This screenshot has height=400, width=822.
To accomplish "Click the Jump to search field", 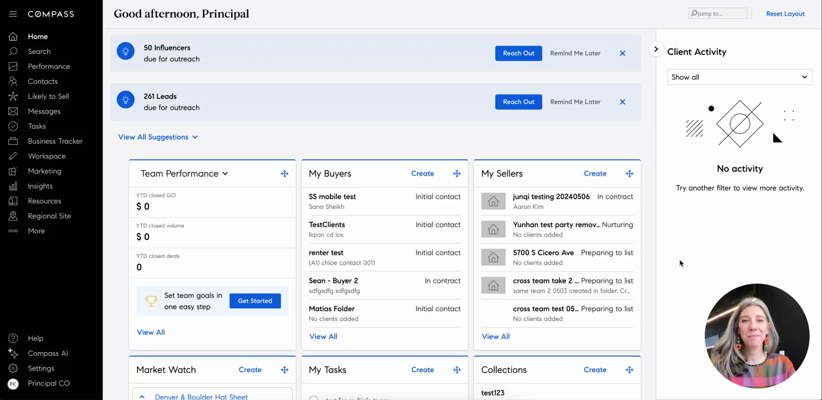I will click(718, 14).
